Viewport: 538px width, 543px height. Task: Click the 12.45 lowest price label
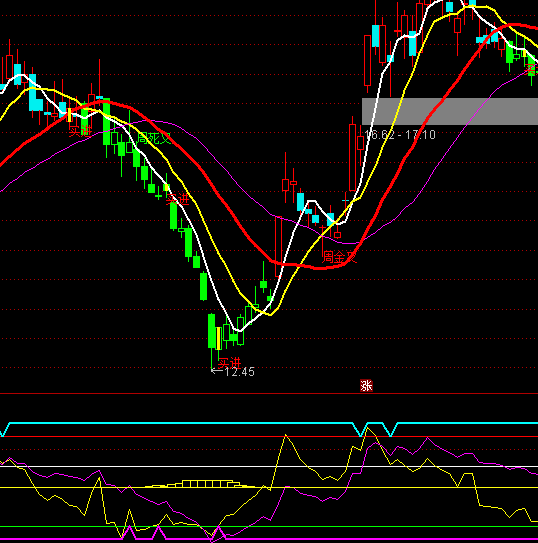click(x=240, y=372)
